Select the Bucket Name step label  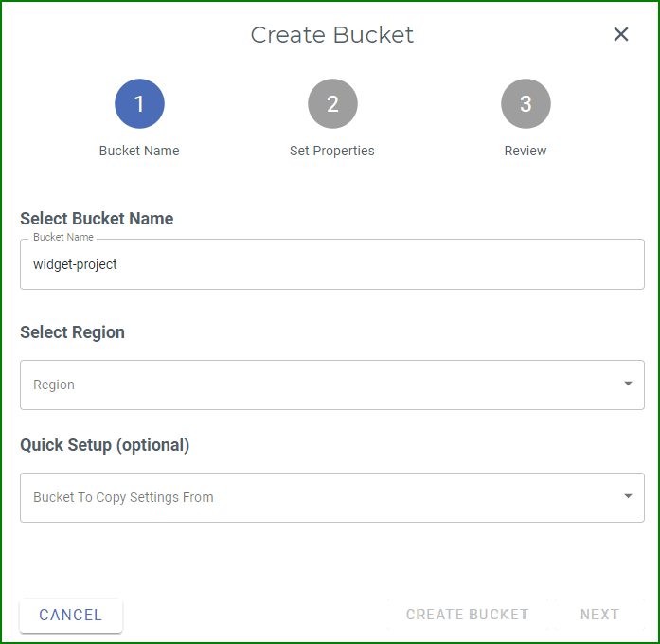139,151
